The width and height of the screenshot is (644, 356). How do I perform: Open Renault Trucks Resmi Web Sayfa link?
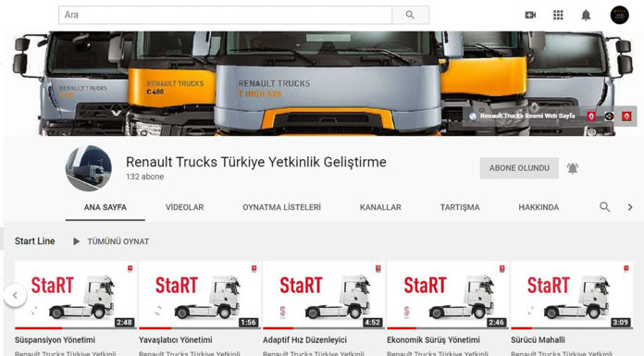coord(523,117)
